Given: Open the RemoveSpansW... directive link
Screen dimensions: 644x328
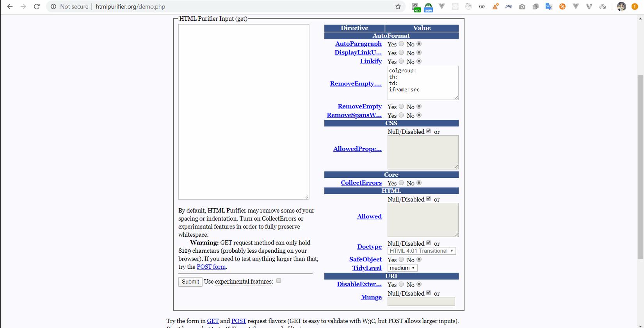Looking at the screenshot, I should (x=354, y=115).
